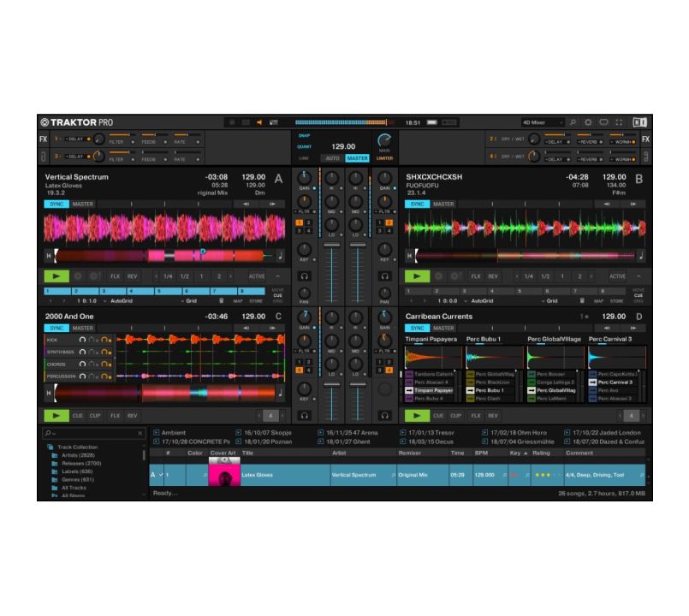Image resolution: width=689 pixels, height=616 pixels.
Task: Delete the grid marker on Deck A
Action: tap(222, 301)
